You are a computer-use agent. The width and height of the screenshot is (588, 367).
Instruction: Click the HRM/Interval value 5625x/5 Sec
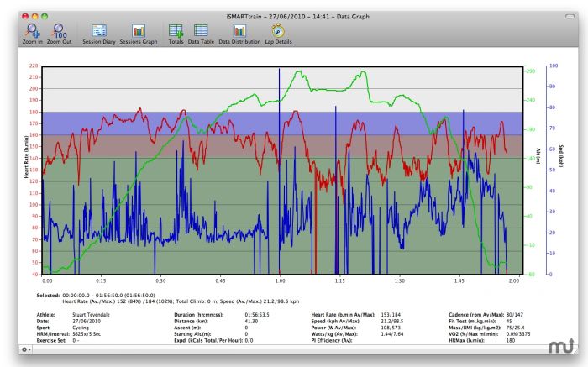[87, 334]
